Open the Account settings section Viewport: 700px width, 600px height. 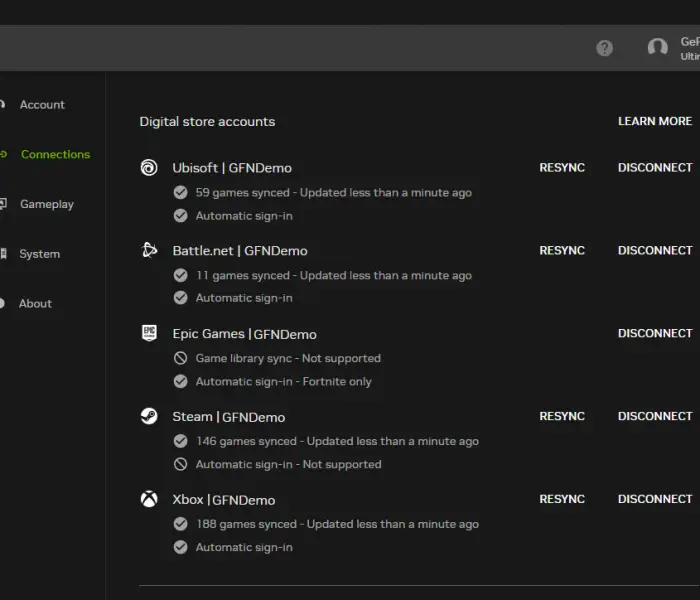pyautogui.click(x=42, y=104)
